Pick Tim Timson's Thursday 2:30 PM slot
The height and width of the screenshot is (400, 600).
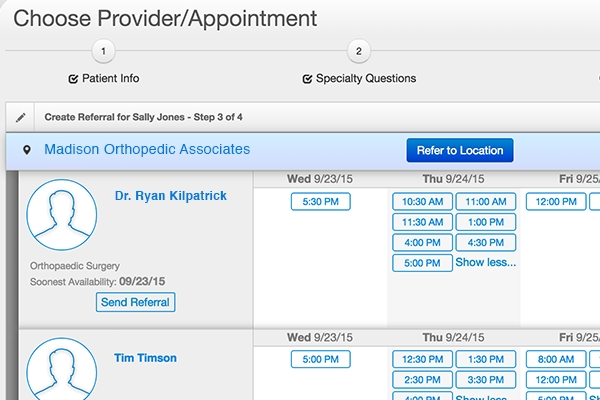tap(422, 380)
